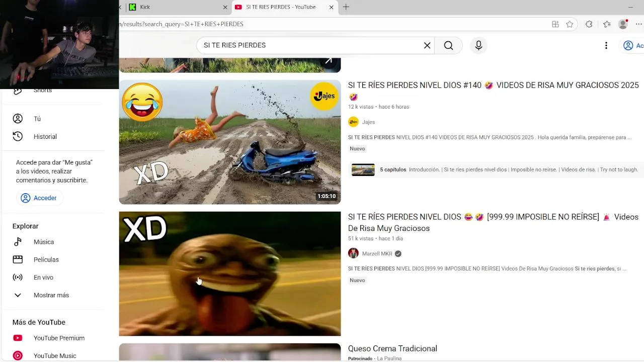644x362 pixels.
Task: Click Más de YouTube heading
Action: [39, 322]
